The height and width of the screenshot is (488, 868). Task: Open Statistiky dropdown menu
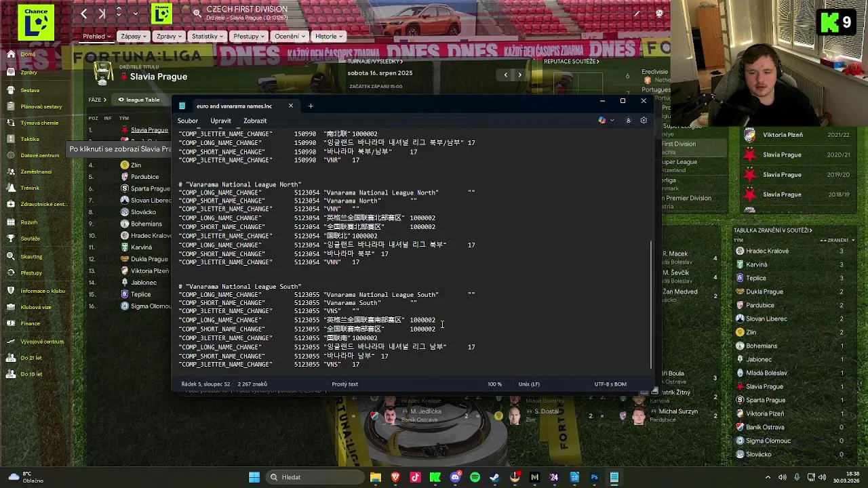pyautogui.click(x=208, y=36)
